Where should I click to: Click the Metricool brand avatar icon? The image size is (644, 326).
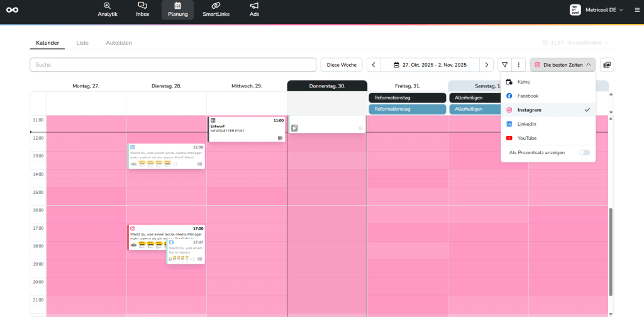575,10
